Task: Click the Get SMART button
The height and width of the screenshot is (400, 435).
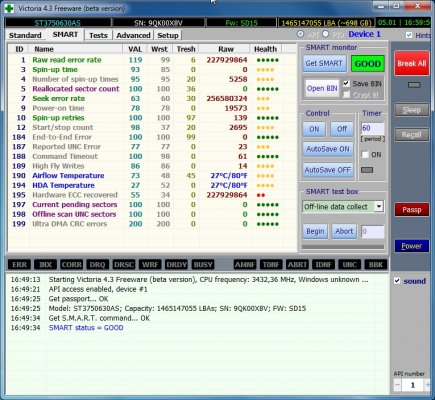Action: [x=324, y=63]
